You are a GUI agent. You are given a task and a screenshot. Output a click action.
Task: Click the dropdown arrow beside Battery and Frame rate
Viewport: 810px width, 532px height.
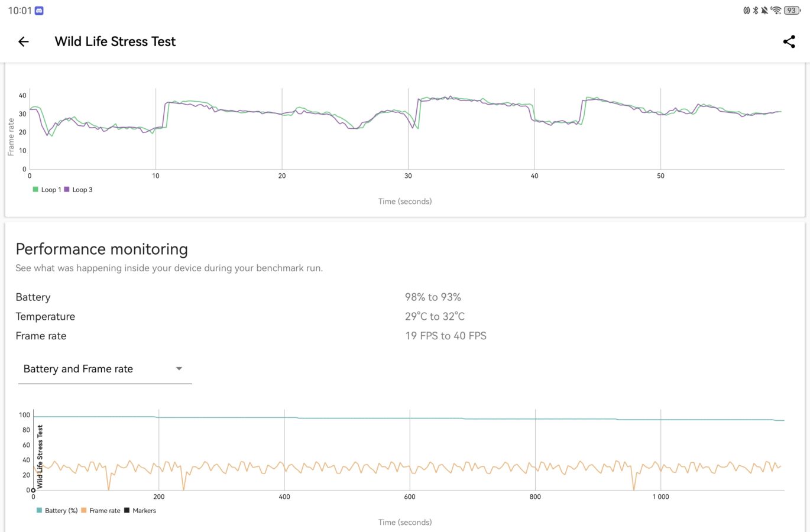179,369
